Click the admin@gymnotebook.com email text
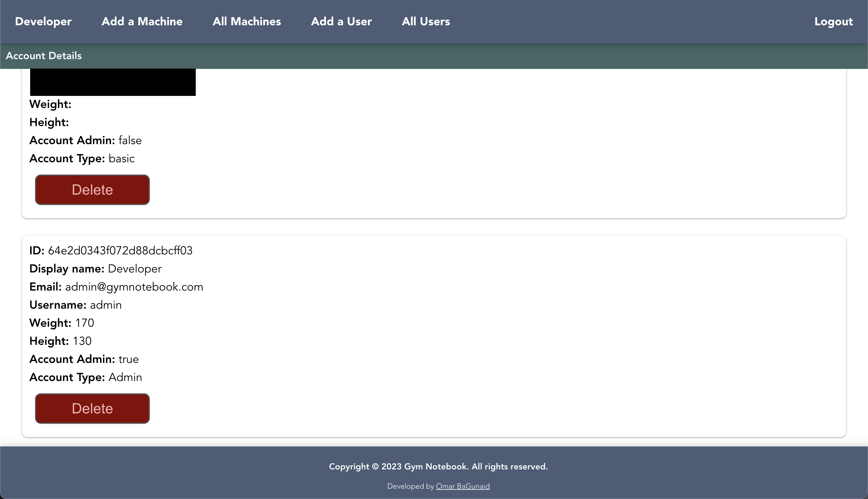Screen dimensions: 868x499 134,287
